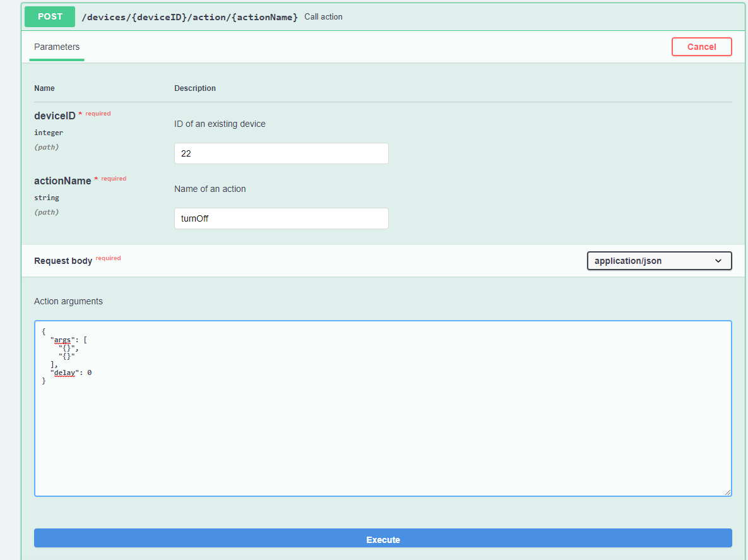
Task: Click the green POST method badge
Action: pyautogui.click(x=50, y=17)
